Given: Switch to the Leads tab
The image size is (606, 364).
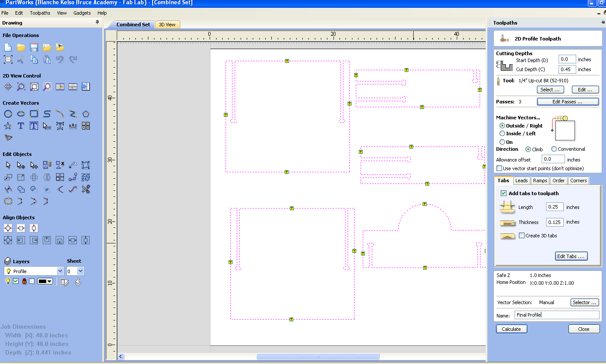Looking at the screenshot, I should (x=521, y=180).
